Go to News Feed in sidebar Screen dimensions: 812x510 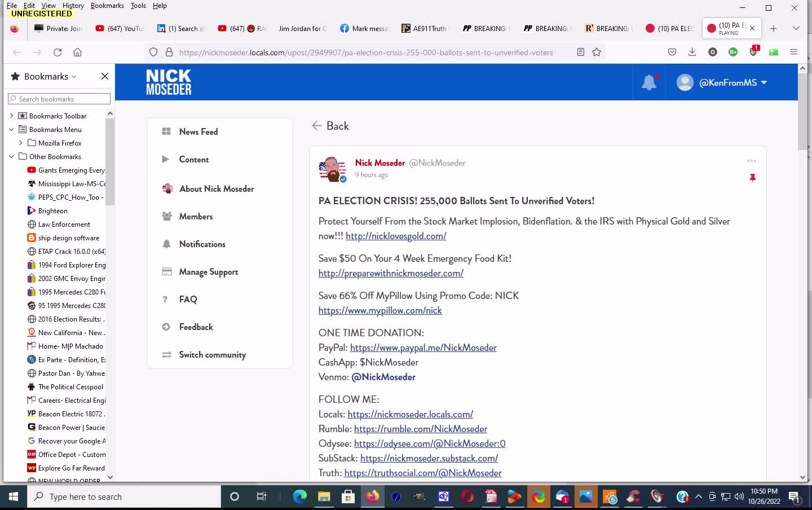click(198, 131)
